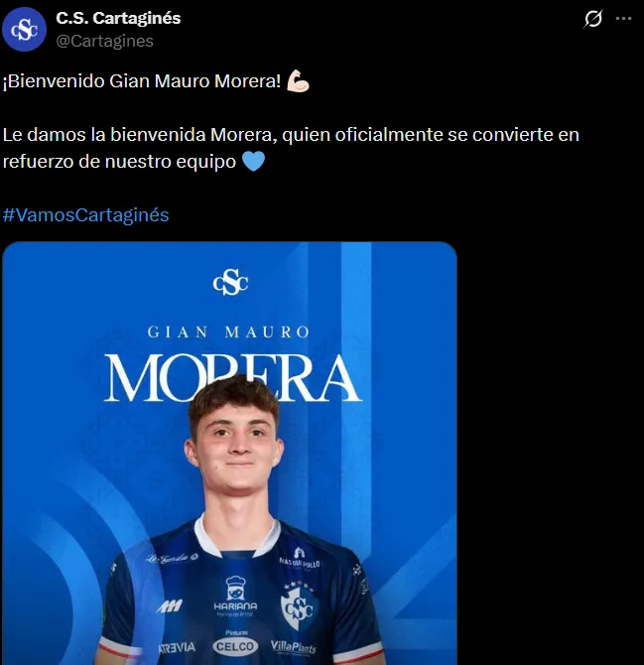The image size is (644, 665).
Task: Click the flexed bicep emoji
Action: 298,81
